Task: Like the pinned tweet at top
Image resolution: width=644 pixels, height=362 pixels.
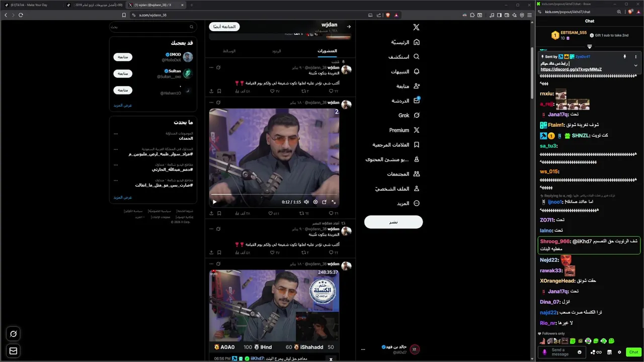Action: point(275,91)
